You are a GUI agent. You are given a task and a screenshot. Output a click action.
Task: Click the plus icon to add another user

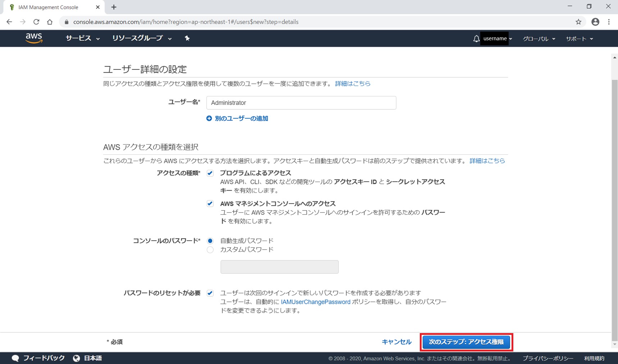(209, 118)
